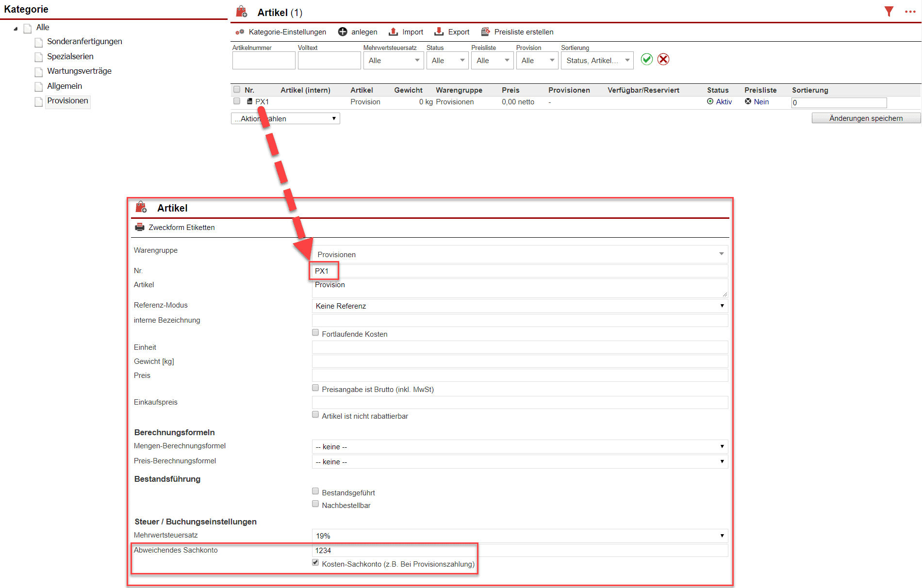This screenshot has width=922, height=588.
Task: Toggle the Bestandsgeführt checkbox
Action: point(315,491)
